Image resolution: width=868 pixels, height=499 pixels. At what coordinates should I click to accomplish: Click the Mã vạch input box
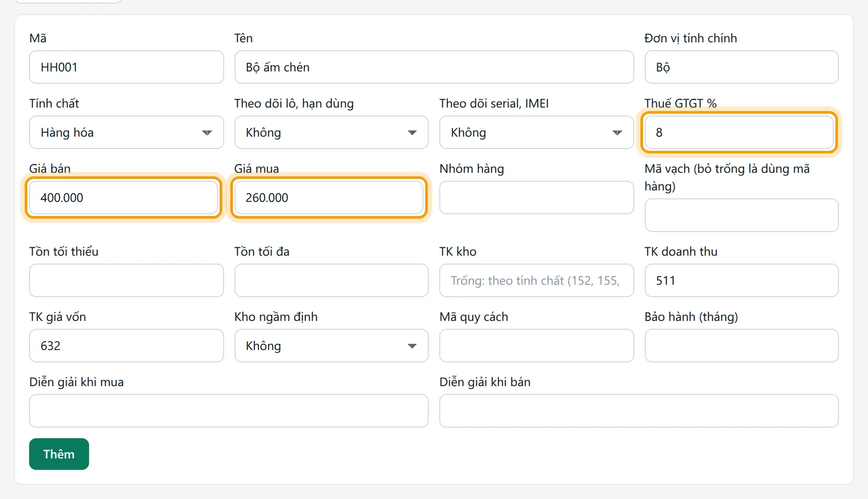[x=742, y=215]
